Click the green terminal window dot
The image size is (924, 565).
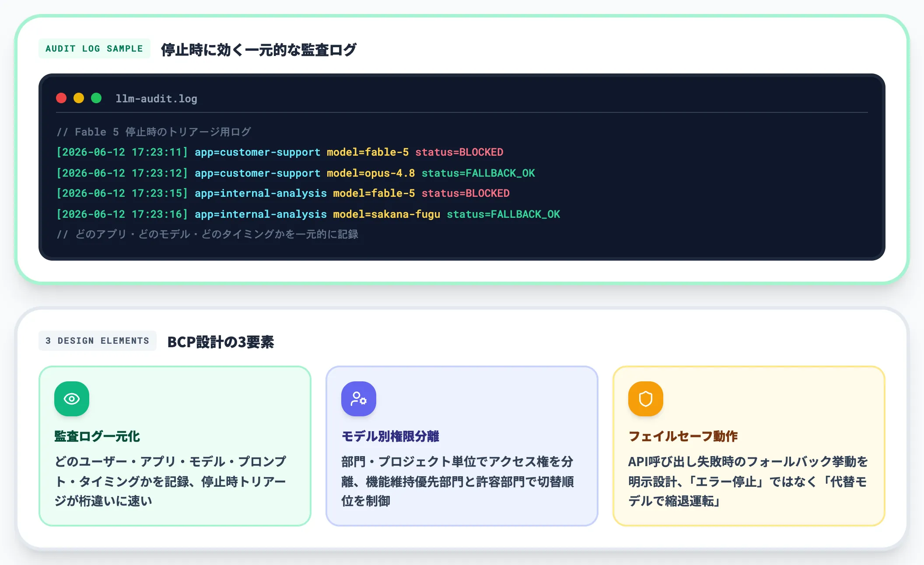pyautogui.click(x=96, y=98)
